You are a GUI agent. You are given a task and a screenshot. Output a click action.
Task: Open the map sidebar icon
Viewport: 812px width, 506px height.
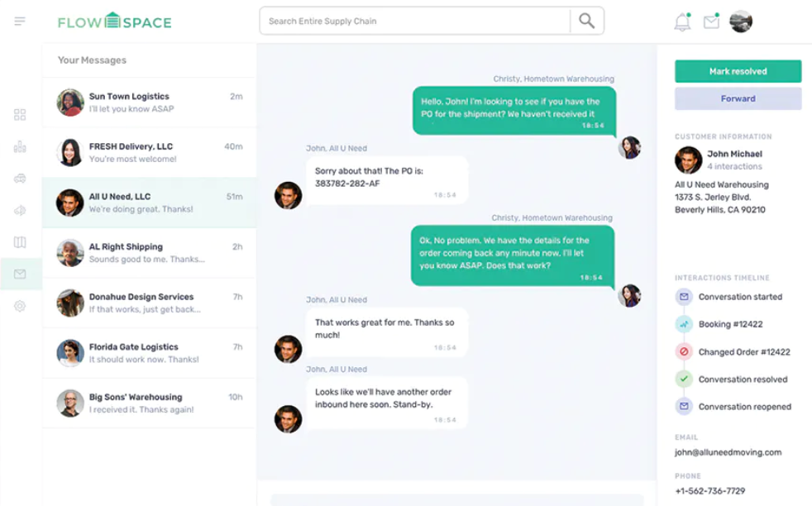tap(20, 242)
